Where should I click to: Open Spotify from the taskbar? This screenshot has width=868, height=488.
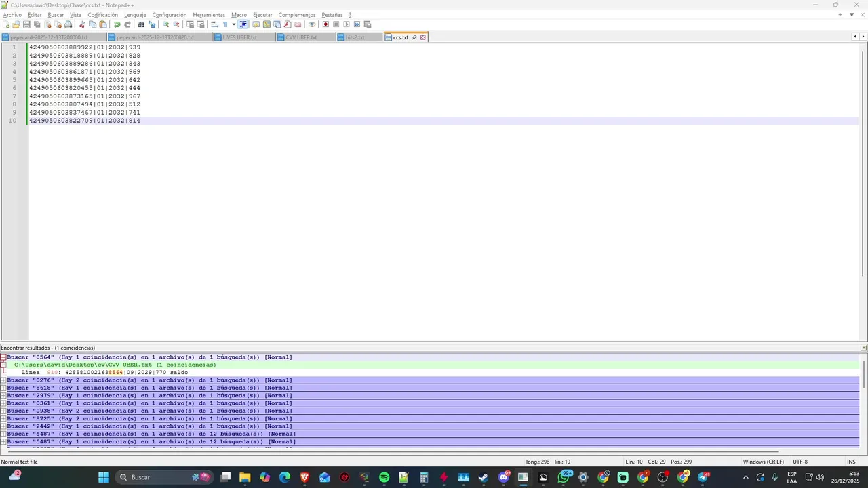pyautogui.click(x=384, y=477)
